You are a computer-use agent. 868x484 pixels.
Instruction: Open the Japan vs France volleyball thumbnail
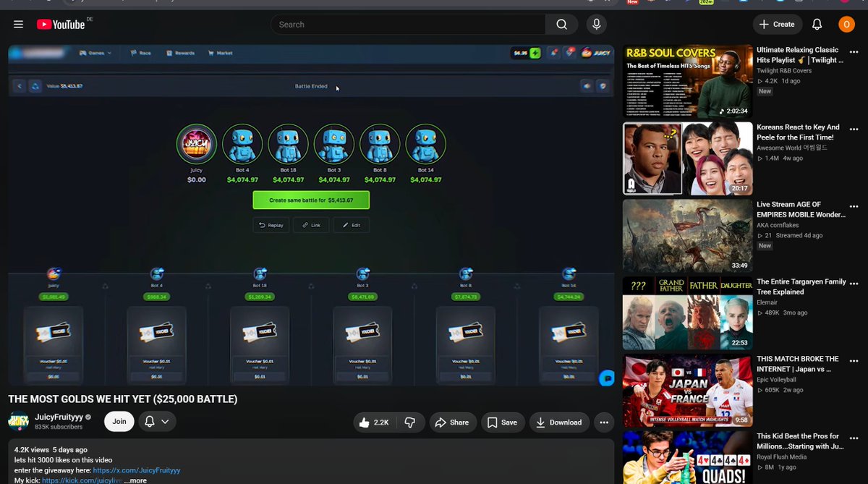pyautogui.click(x=688, y=391)
